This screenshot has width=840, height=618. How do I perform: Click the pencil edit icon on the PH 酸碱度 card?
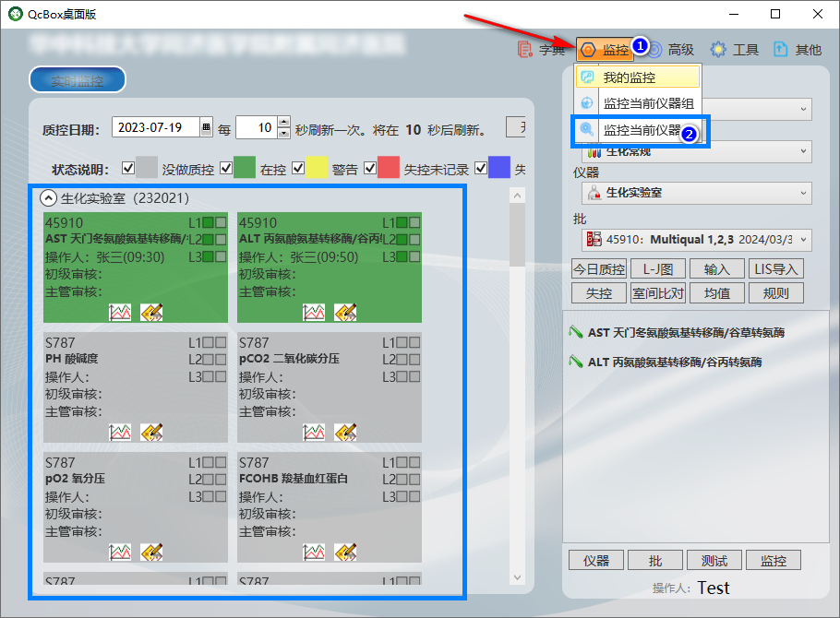click(151, 433)
